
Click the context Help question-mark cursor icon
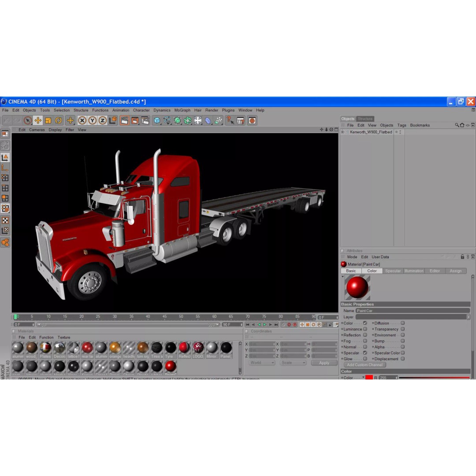[230, 120]
